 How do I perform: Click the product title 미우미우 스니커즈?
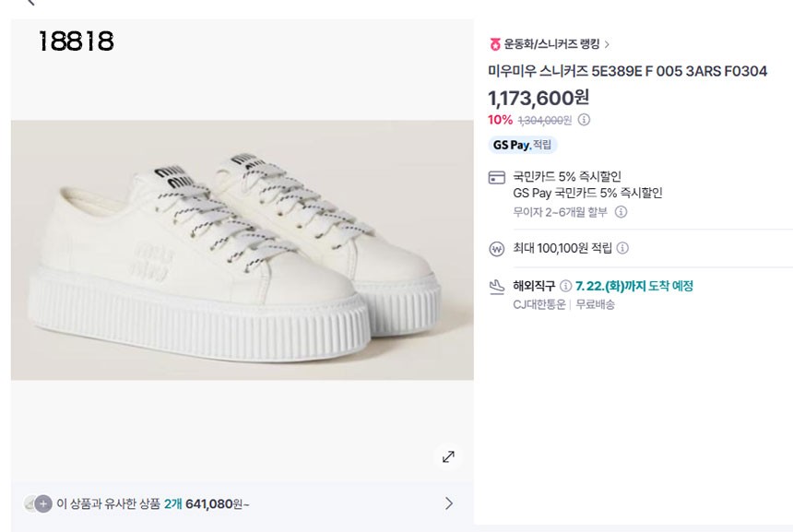click(627, 71)
